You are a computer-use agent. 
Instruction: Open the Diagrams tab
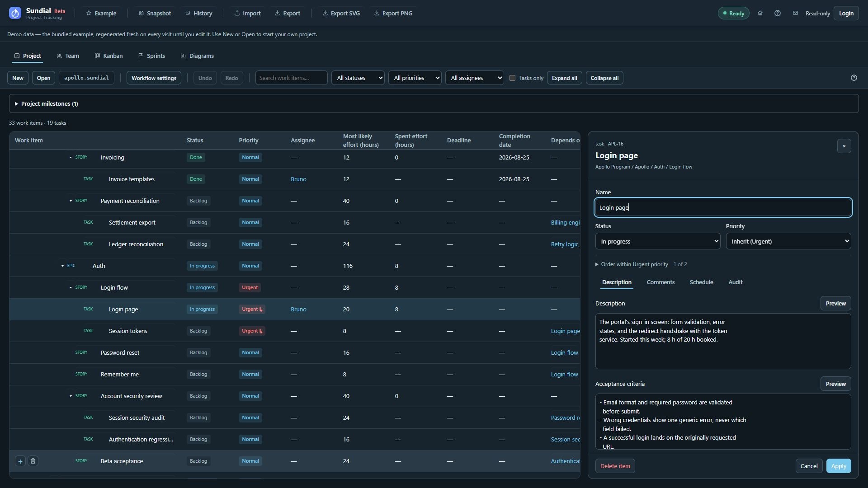coord(197,56)
